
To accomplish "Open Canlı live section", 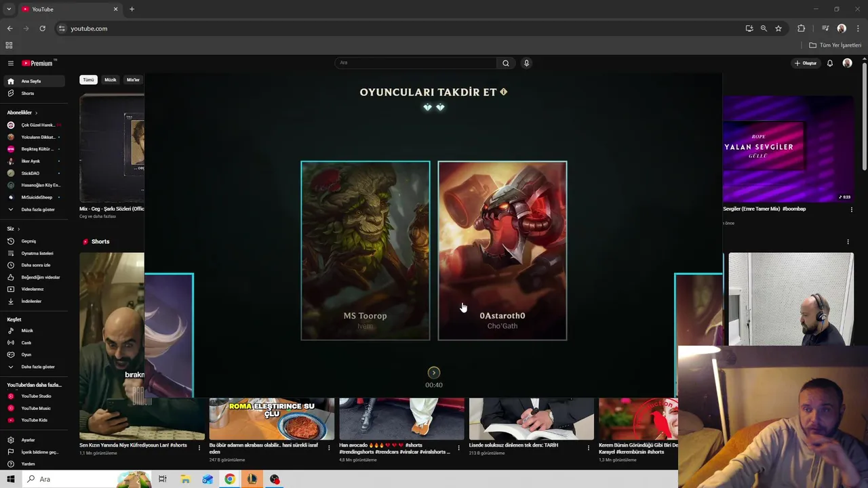I will pos(35,343).
